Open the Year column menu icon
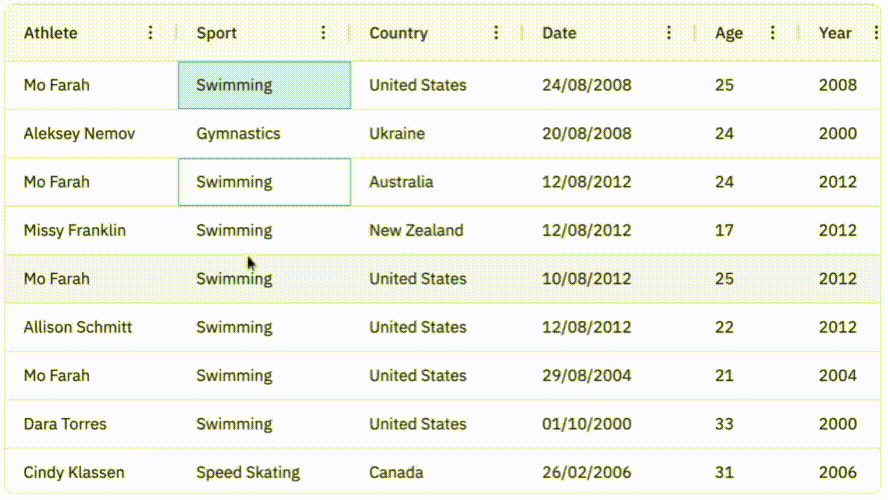This screenshot has height=500, width=888. (x=876, y=33)
